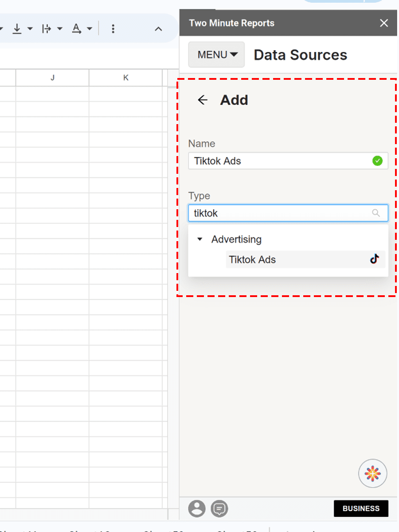This screenshot has height=532, width=399.
Task: Click the Name field containing Tiktok Ads
Action: 288,161
